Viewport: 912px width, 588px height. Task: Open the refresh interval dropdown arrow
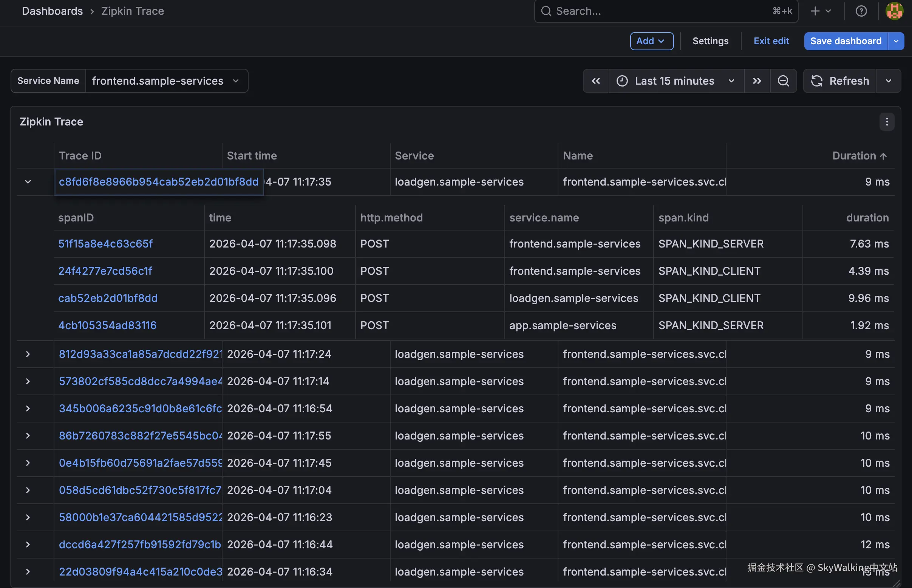click(888, 81)
